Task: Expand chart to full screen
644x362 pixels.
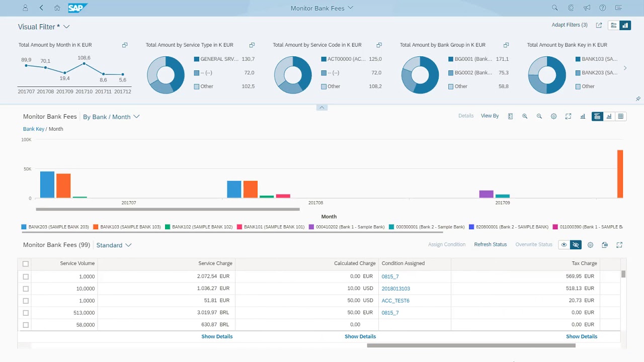Action: point(568,116)
